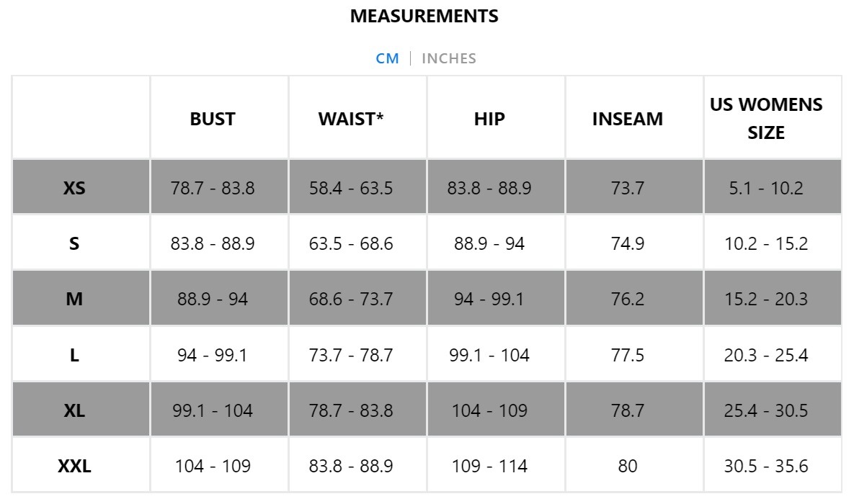Switch units to INCHES
859x504 pixels.
tap(449, 58)
